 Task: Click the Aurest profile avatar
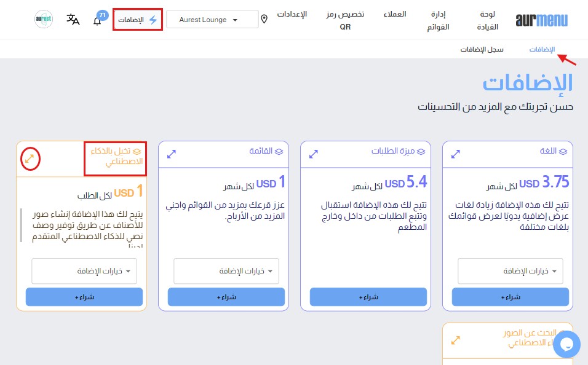[x=44, y=19]
